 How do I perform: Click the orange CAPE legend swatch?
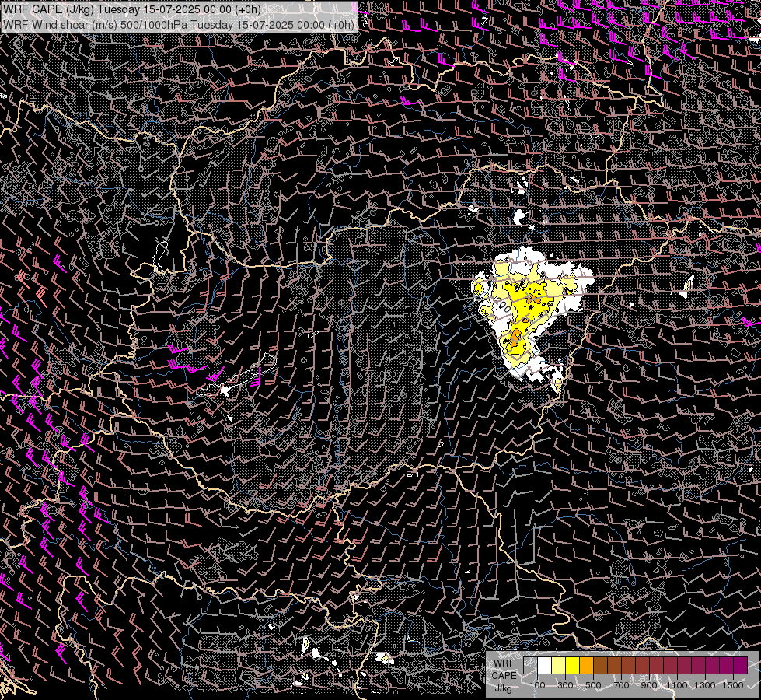(586, 665)
